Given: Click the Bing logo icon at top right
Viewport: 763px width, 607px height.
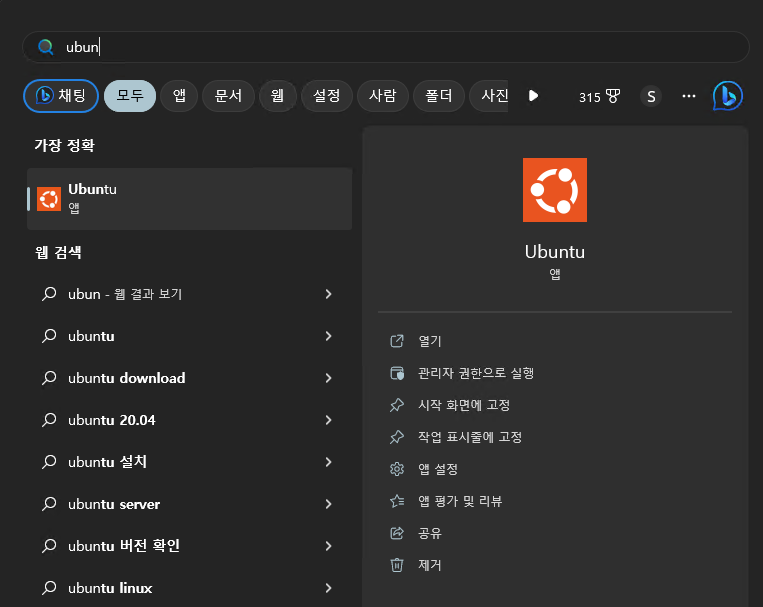Looking at the screenshot, I should (727, 96).
